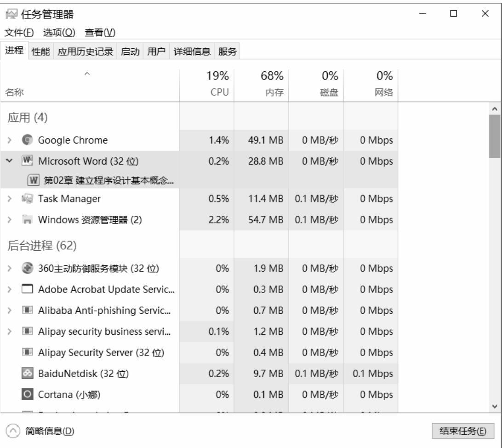Switch to the 详细信息 tab
Viewport: 502px width, 448px height.
click(x=192, y=51)
